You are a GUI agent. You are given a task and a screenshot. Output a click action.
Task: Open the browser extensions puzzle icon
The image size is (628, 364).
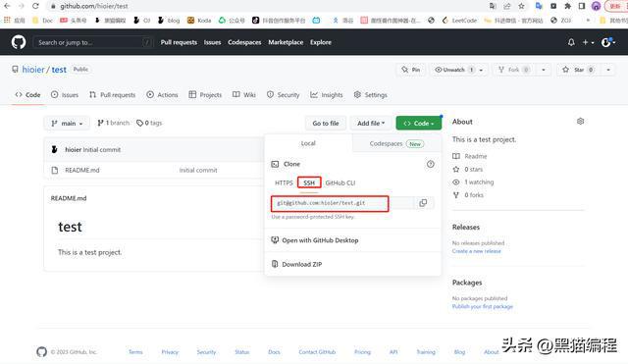click(567, 6)
